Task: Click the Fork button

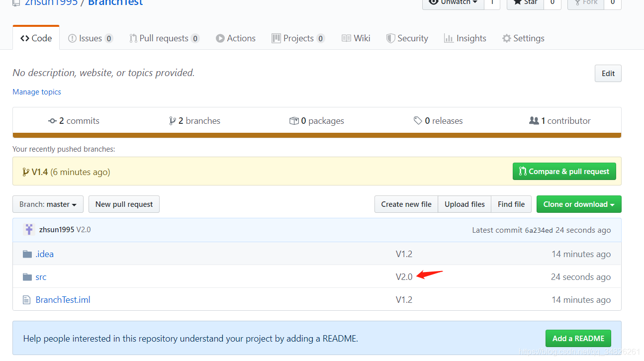Action: [586, 3]
